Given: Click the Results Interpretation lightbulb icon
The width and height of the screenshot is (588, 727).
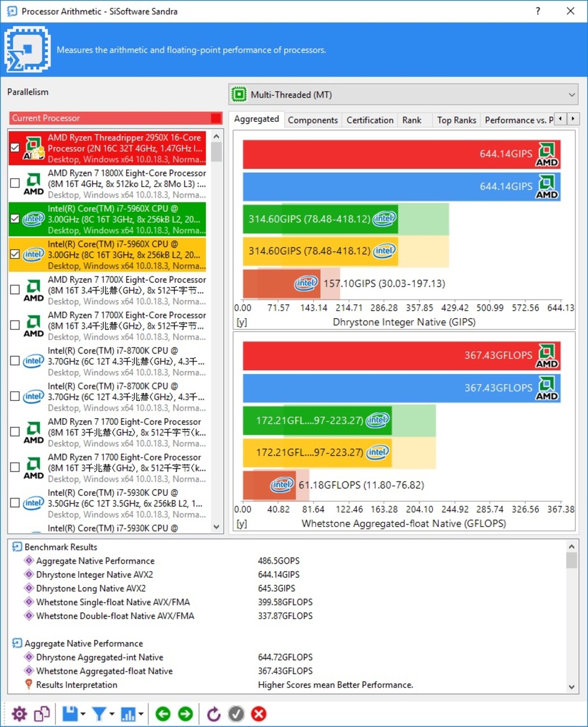Looking at the screenshot, I should pos(29,684).
